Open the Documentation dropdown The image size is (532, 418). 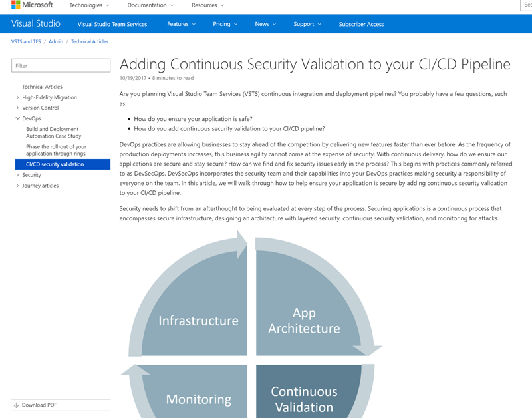click(148, 7)
